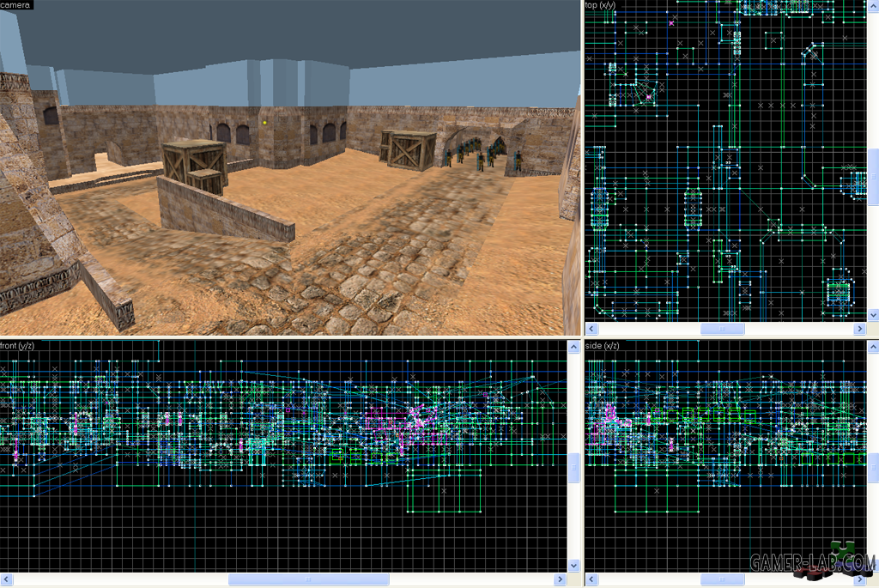Click the top view's horizontal scroll left arrow
The image size is (879, 588).
point(591,329)
